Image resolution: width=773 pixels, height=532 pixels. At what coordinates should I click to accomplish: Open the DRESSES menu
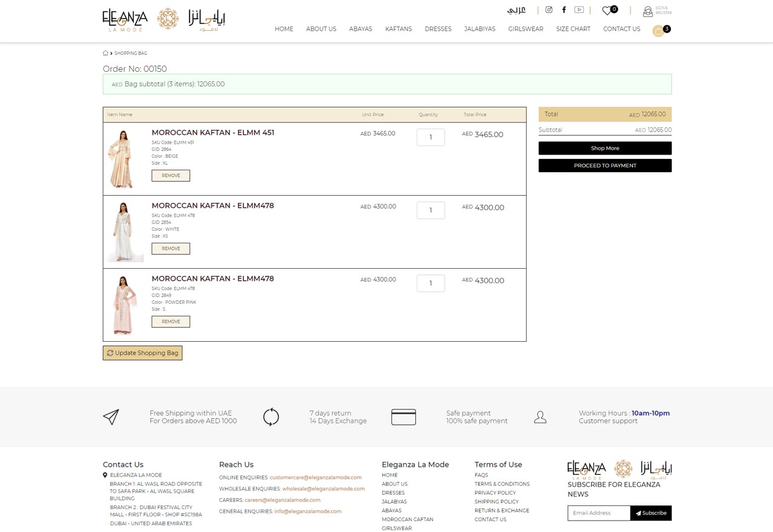point(438,29)
